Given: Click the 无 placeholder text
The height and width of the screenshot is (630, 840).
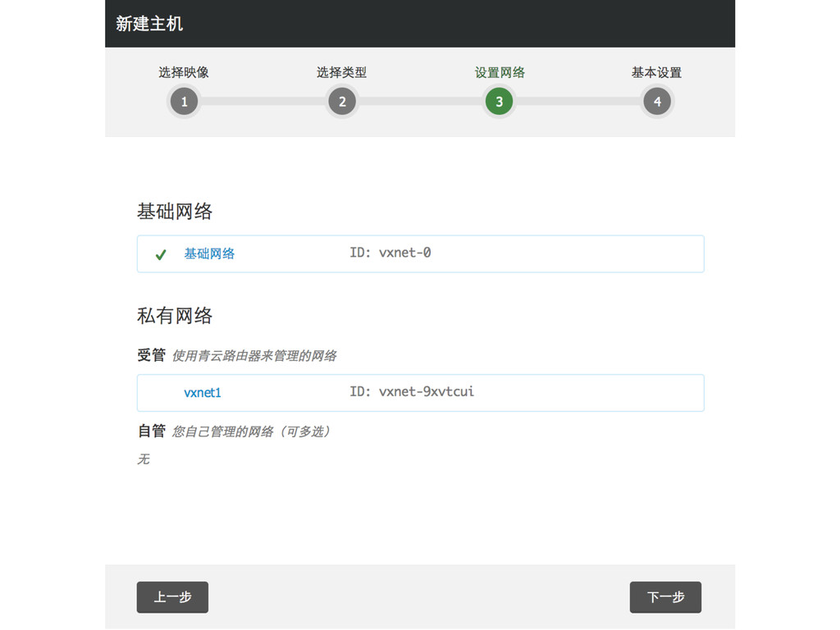Looking at the screenshot, I should tap(144, 459).
